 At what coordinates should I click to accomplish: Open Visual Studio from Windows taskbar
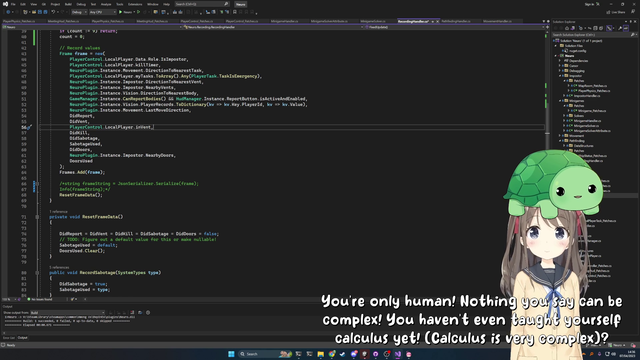[398, 354]
